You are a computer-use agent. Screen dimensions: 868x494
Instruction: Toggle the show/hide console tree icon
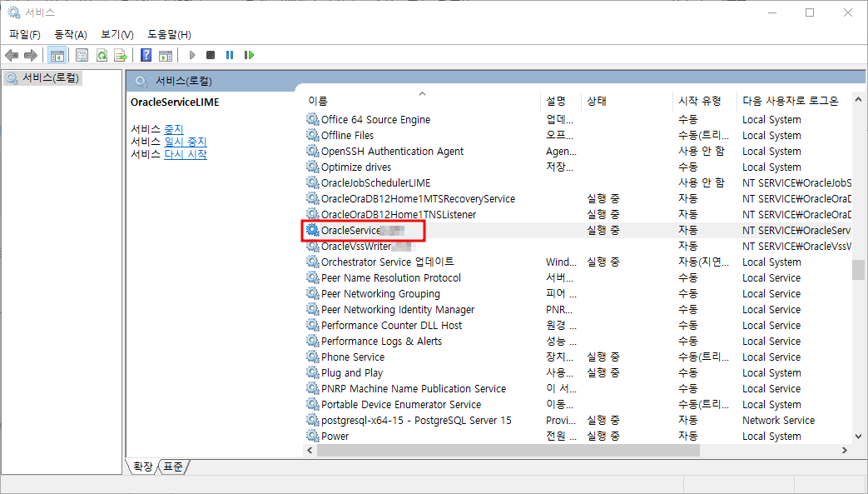(57, 55)
